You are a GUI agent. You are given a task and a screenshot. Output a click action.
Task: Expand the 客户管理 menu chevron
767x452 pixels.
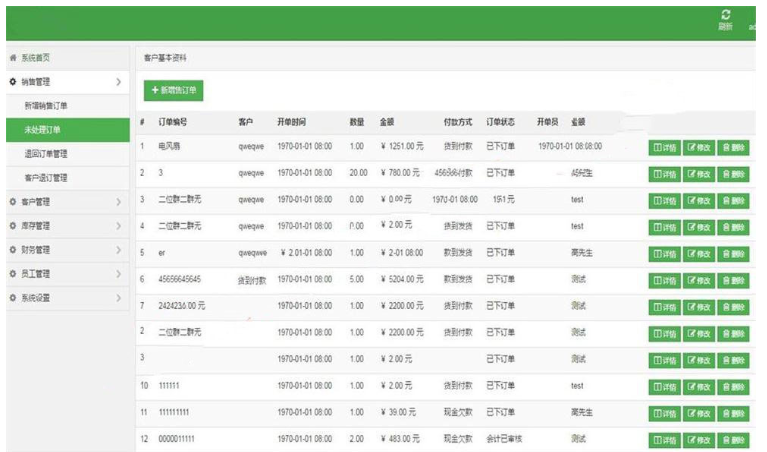[x=118, y=202]
